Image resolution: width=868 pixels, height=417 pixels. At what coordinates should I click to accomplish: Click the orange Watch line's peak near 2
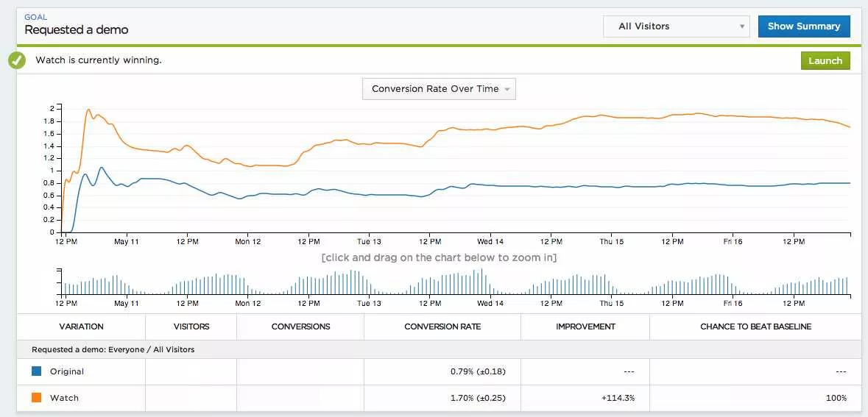88,110
